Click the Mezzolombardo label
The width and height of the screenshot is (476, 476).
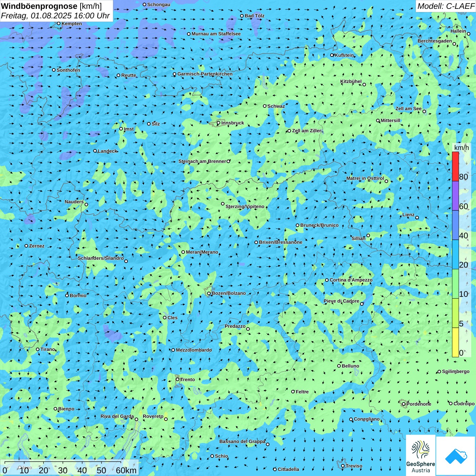point(194,350)
